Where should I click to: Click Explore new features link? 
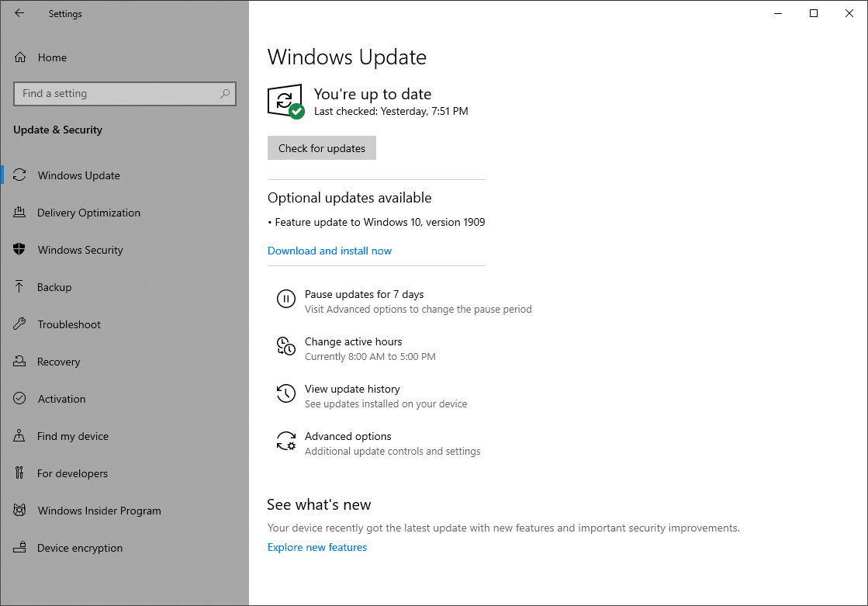point(317,547)
